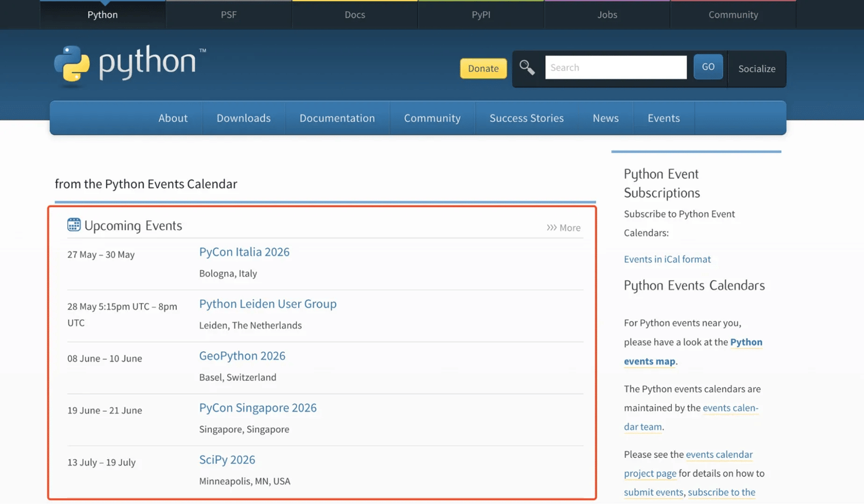864x504 pixels.
Task: Click the 19 June – 21 June date
Action: point(104,410)
